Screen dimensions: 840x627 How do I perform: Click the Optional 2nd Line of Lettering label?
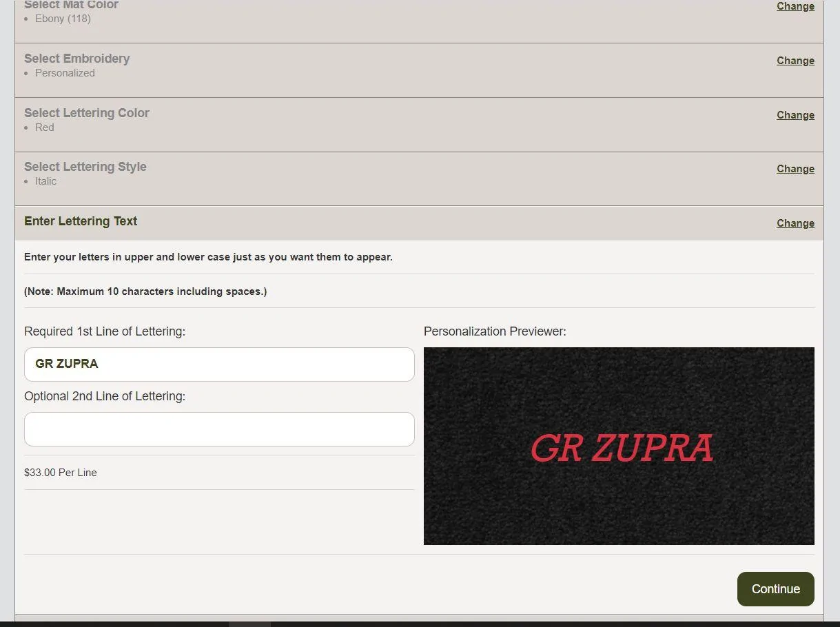[105, 396]
